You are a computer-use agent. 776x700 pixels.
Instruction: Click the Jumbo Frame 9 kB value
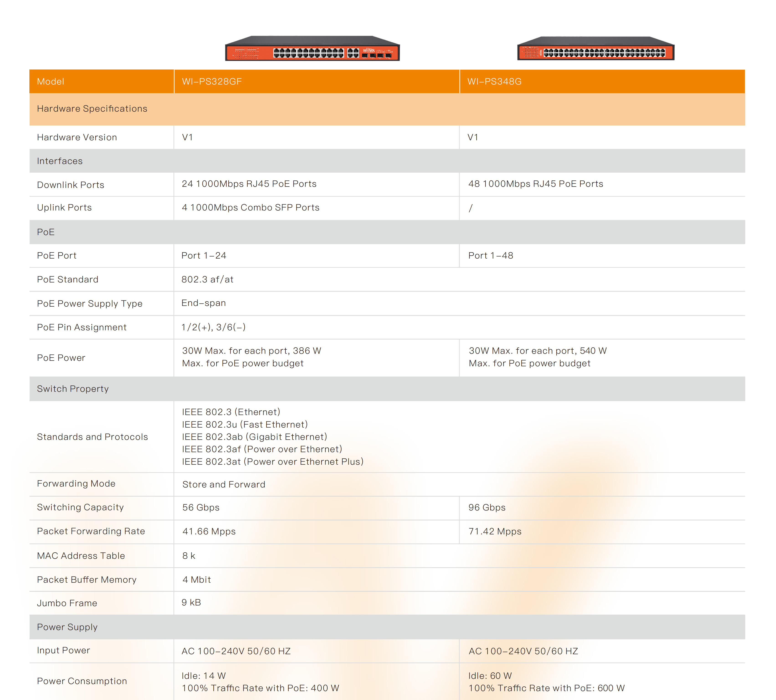coord(191,603)
